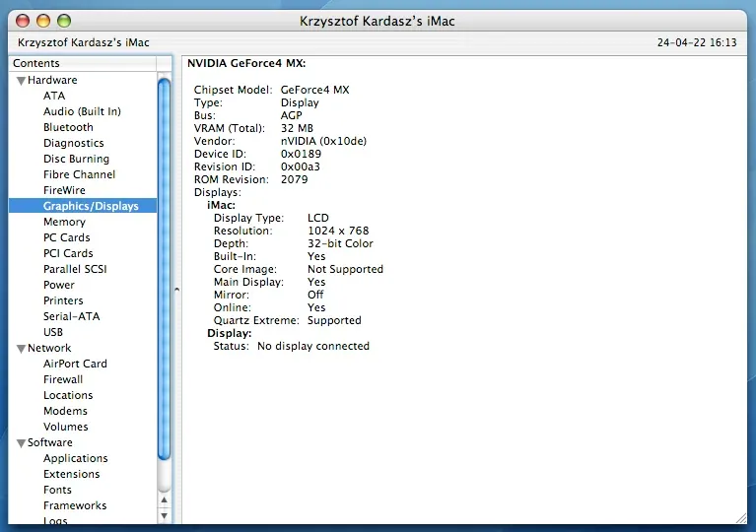Click ROM Revision value 2079

pyautogui.click(x=294, y=179)
